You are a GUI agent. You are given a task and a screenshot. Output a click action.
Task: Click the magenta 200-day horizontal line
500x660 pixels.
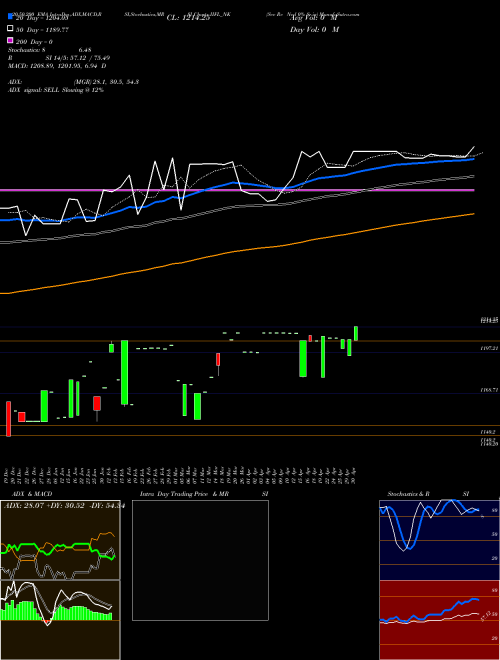click(x=237, y=190)
